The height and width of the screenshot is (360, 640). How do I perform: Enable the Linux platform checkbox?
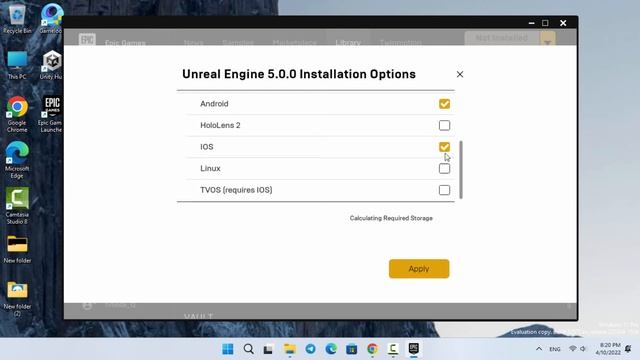click(x=444, y=169)
